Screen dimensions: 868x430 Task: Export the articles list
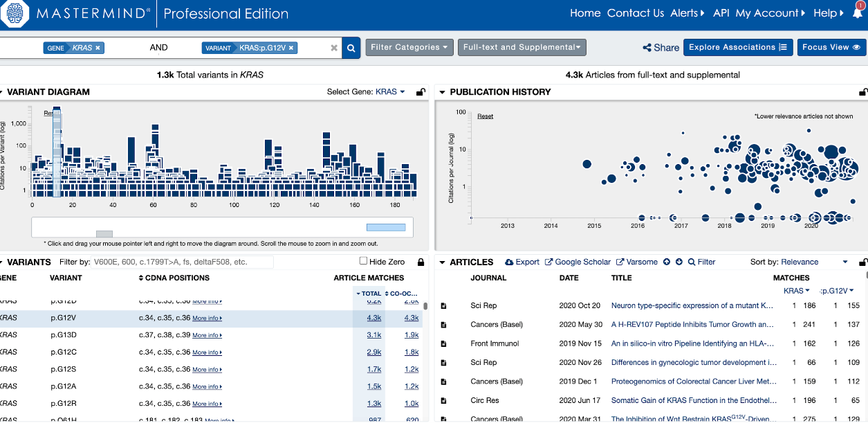(522, 262)
